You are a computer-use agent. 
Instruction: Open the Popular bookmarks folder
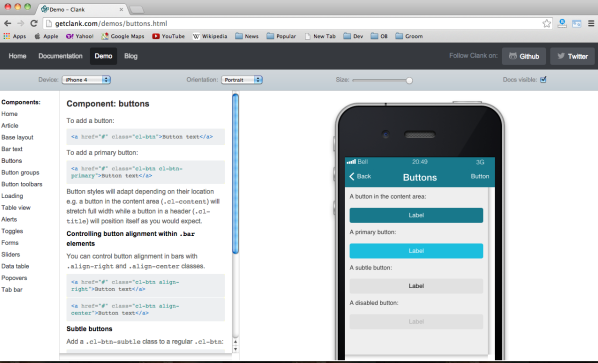pos(281,36)
